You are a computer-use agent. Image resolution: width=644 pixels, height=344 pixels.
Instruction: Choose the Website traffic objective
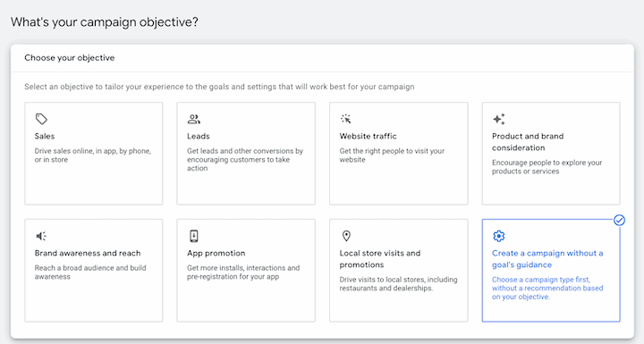[x=398, y=154]
